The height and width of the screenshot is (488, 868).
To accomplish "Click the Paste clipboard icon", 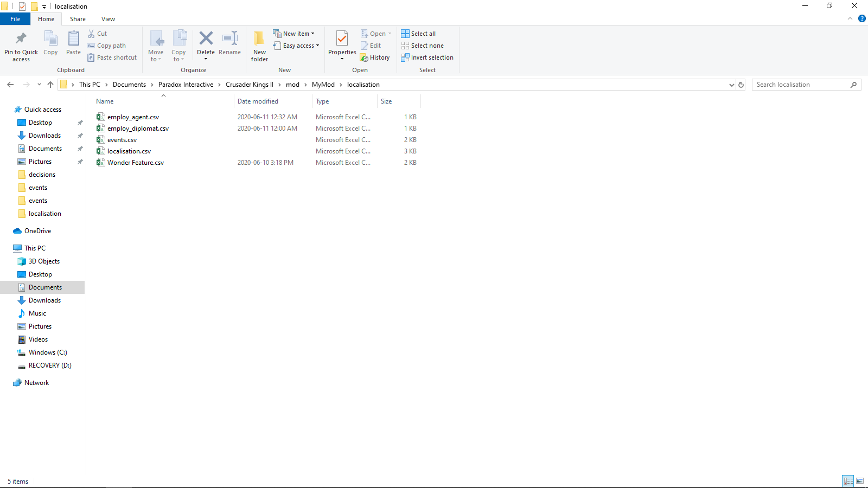I will (x=73, y=39).
